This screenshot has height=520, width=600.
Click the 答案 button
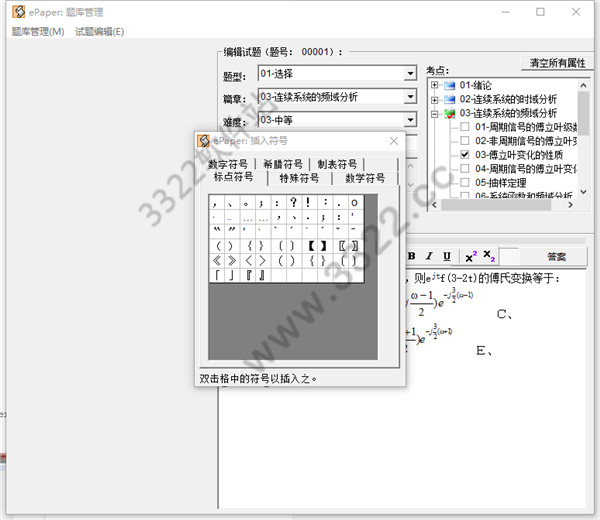pyautogui.click(x=556, y=257)
